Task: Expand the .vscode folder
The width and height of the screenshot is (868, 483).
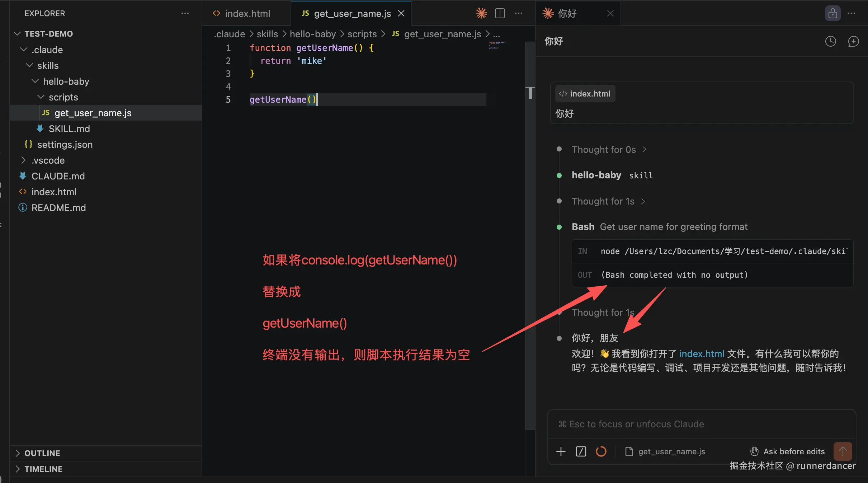Action: point(48,160)
